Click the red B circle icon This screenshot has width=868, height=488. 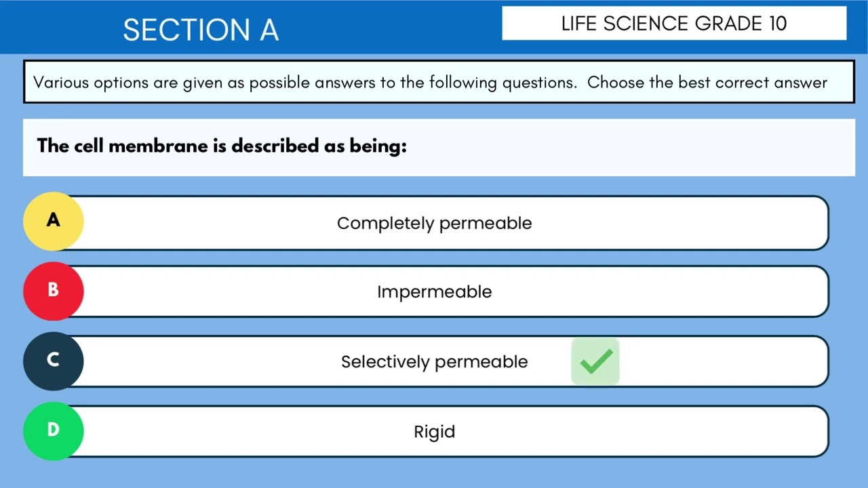[53, 291]
